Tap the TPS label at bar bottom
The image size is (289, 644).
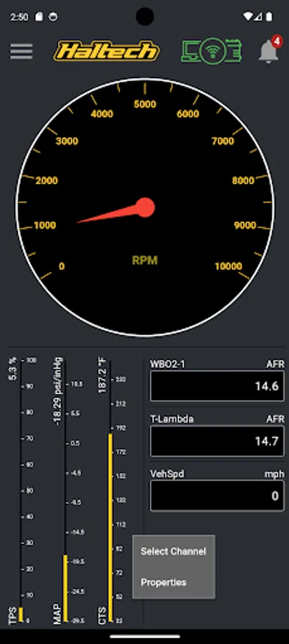13,615
